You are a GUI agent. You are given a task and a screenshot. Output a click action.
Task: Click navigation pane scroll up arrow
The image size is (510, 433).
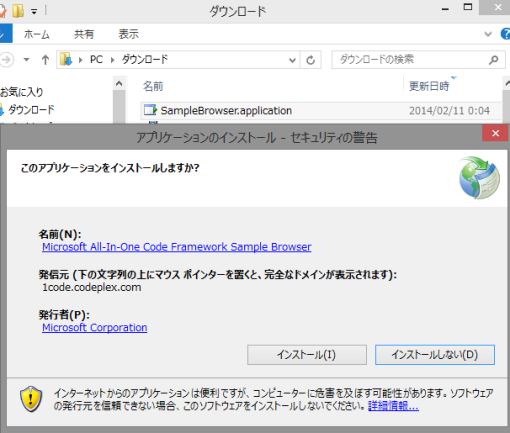[119, 83]
